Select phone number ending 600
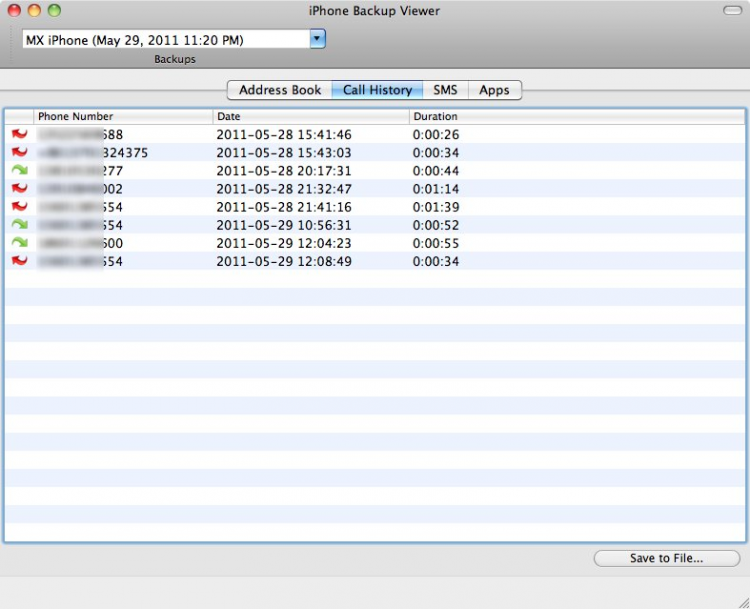 click(x=81, y=244)
